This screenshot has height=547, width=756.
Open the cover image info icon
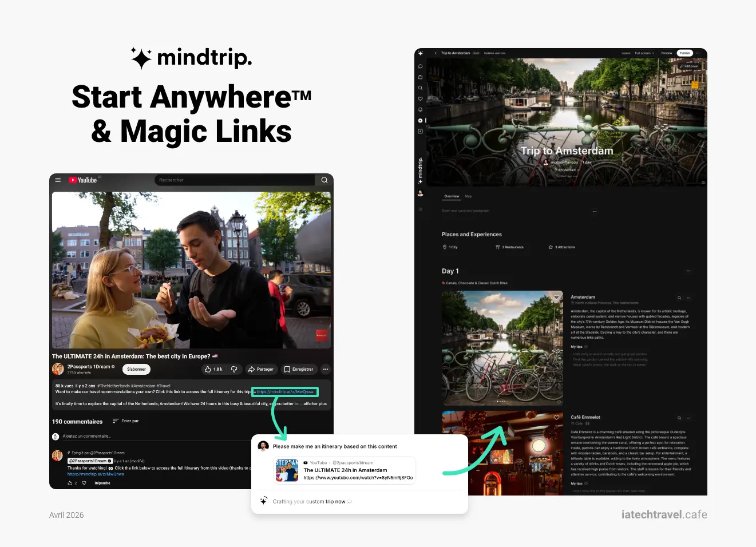click(703, 183)
